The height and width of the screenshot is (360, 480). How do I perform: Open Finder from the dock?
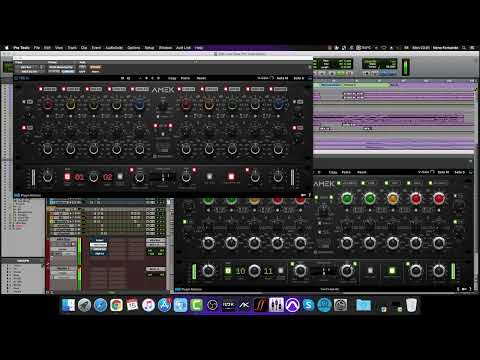pos(69,305)
